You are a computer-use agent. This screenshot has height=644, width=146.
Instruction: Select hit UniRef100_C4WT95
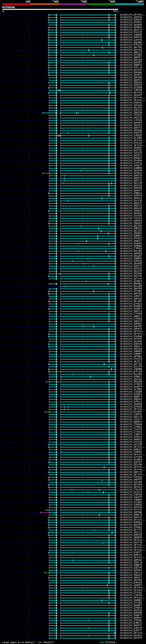click(131, 90)
